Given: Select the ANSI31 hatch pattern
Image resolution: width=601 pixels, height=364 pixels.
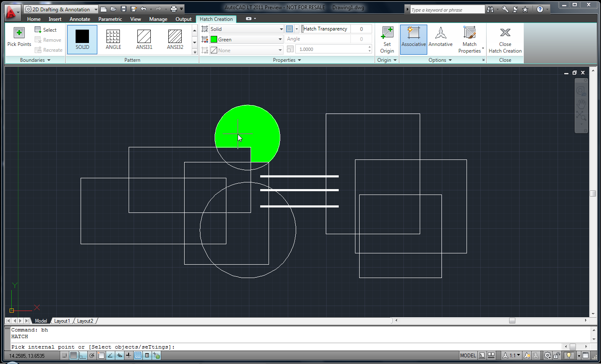Looking at the screenshot, I should pyautogui.click(x=144, y=39).
